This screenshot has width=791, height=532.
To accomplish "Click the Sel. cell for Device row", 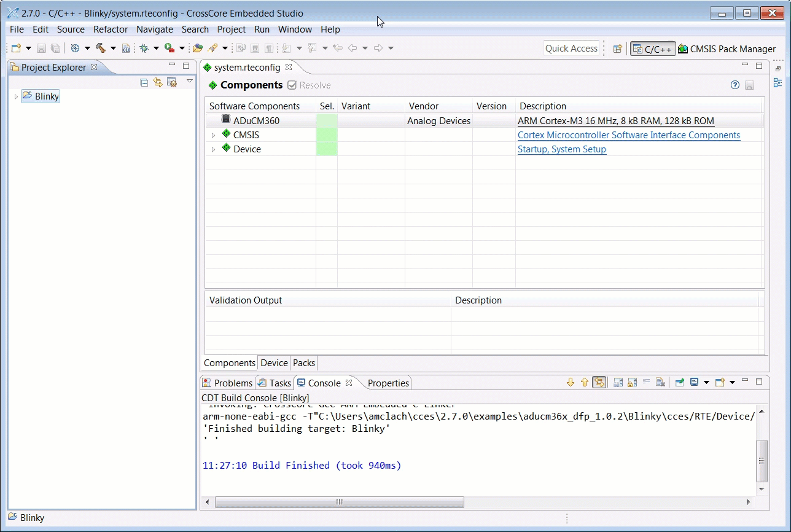I will tap(327, 149).
